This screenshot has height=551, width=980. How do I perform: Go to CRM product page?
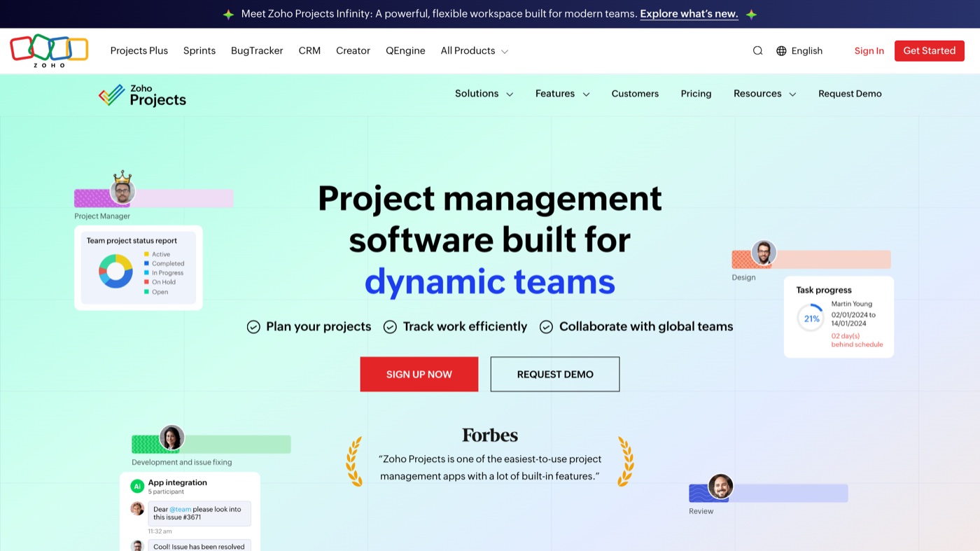(x=309, y=50)
